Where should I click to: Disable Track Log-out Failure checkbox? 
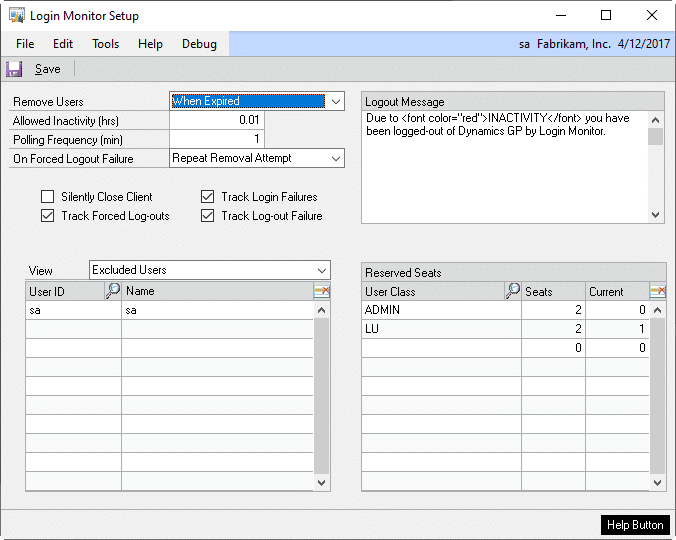[x=208, y=216]
